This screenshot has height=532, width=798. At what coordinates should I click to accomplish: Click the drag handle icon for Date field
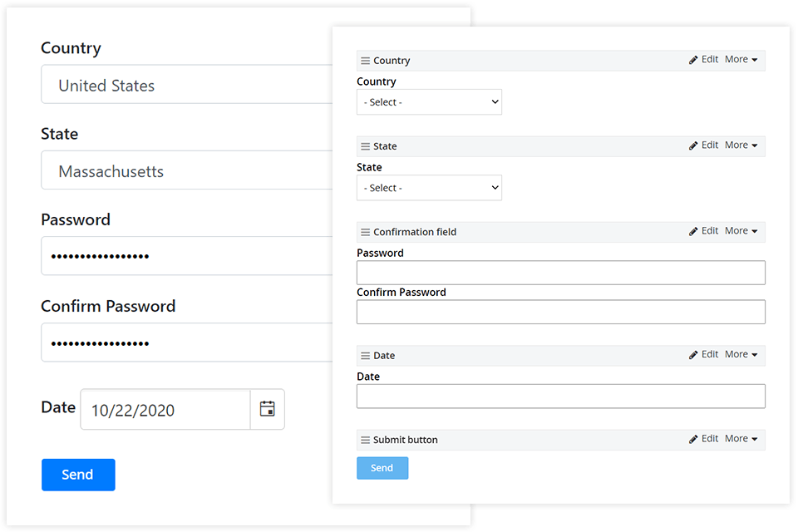pyautogui.click(x=365, y=356)
